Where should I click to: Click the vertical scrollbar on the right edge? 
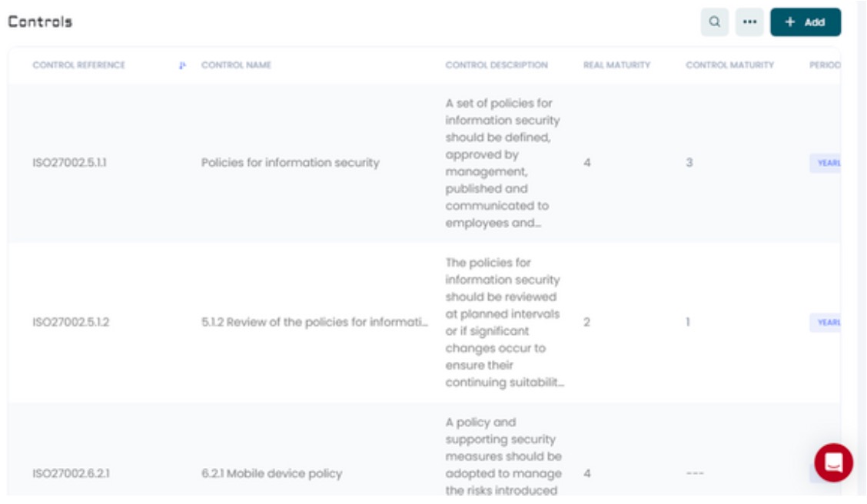click(862, 230)
